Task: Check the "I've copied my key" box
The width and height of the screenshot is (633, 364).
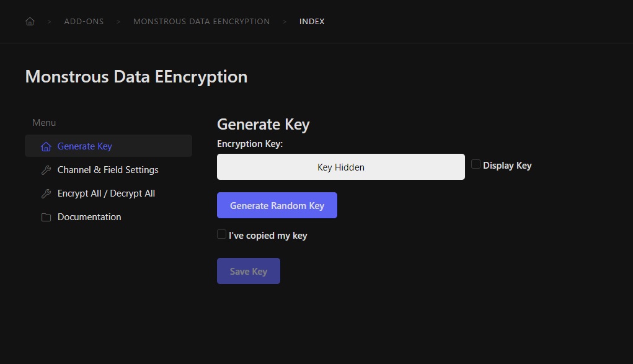Action: (x=221, y=234)
